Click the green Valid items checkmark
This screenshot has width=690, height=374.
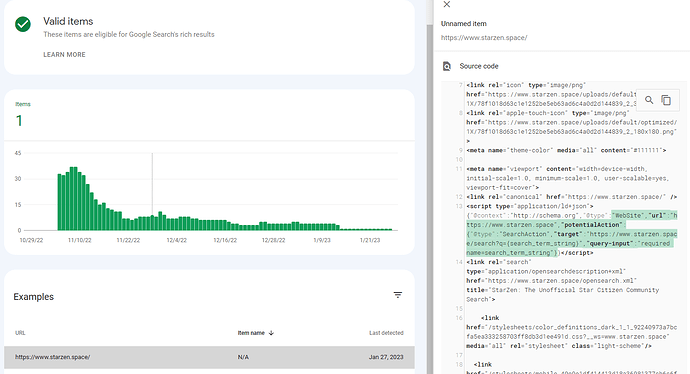(x=23, y=24)
